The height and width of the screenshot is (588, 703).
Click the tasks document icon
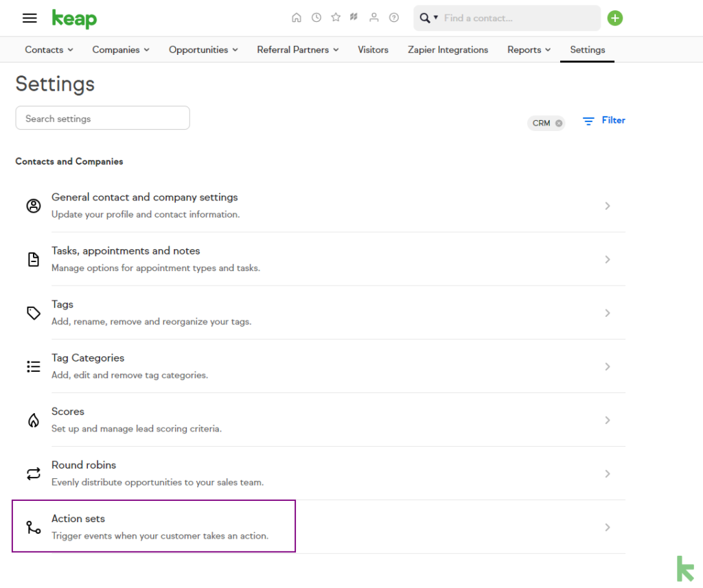tap(34, 259)
